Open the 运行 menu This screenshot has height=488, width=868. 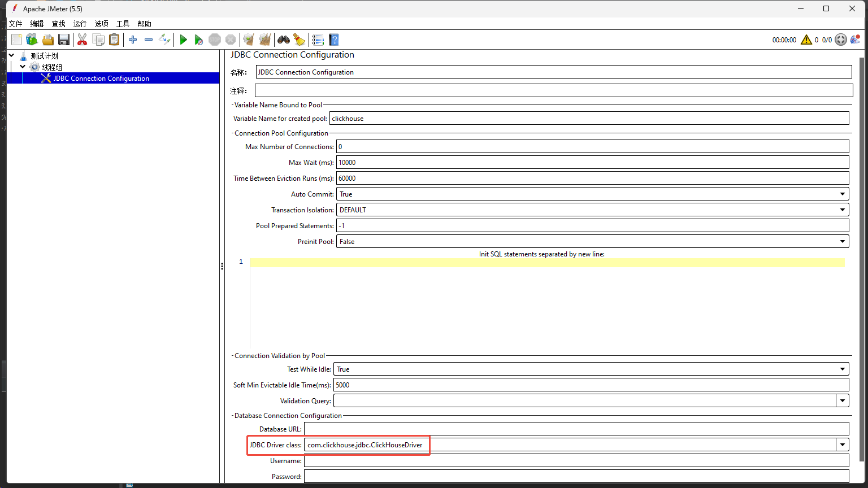[80, 24]
